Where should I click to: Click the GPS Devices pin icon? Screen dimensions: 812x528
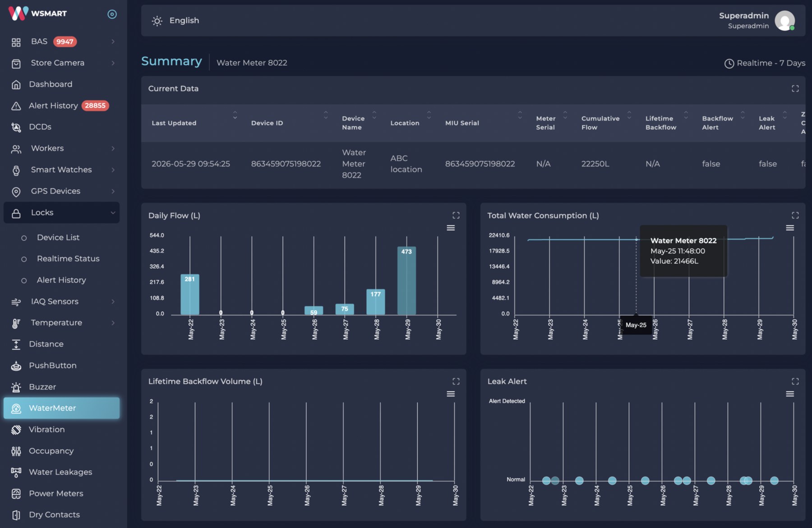16,192
